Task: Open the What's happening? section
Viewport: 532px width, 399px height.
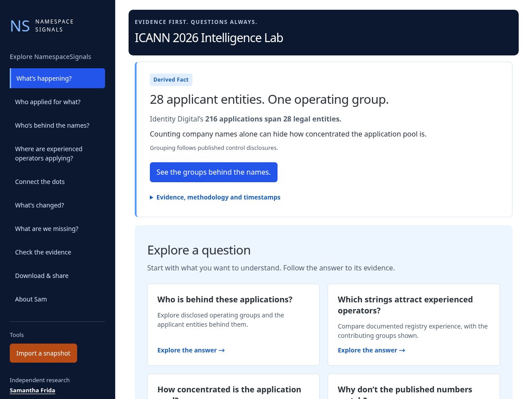Action: pos(58,78)
